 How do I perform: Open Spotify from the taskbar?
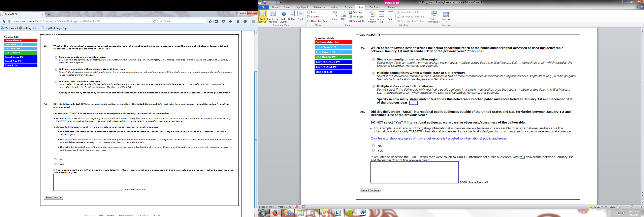[350, 213]
